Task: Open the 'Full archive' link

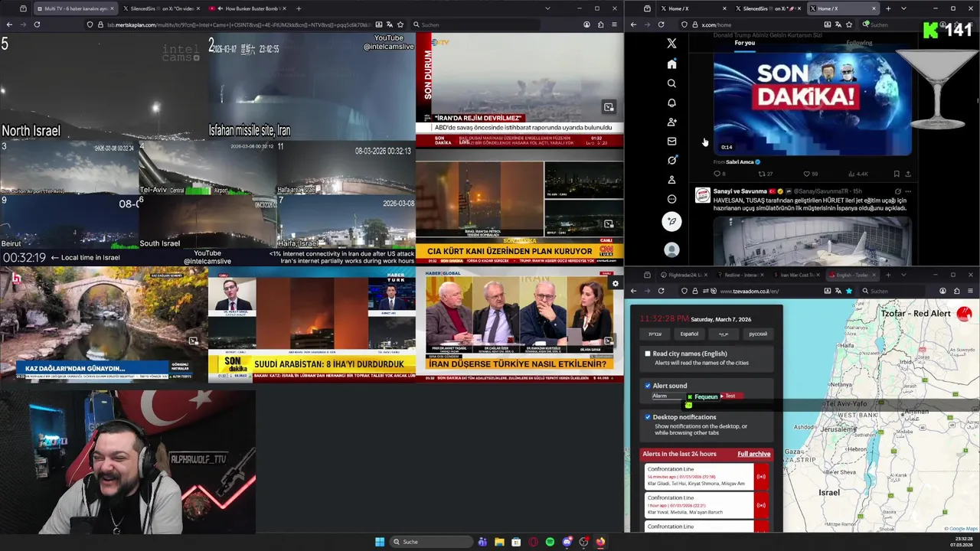Action: [x=754, y=454]
